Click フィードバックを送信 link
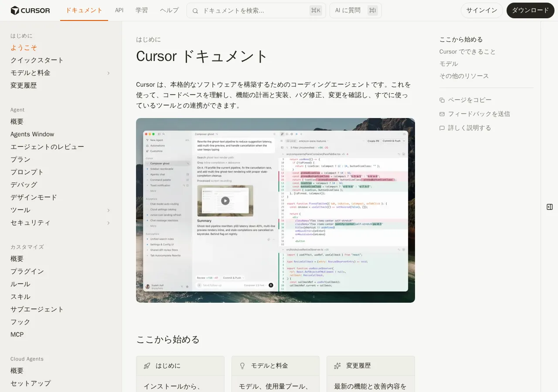558x392 pixels. pyautogui.click(x=479, y=114)
